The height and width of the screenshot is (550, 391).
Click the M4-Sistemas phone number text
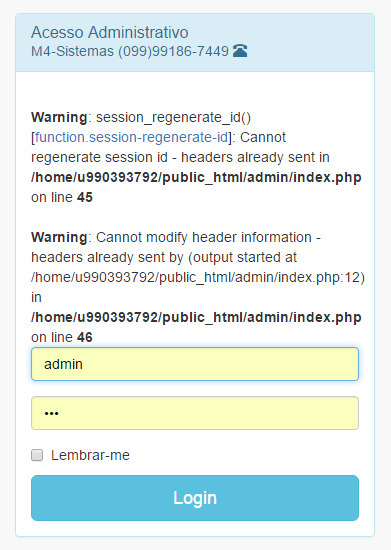tap(130, 51)
